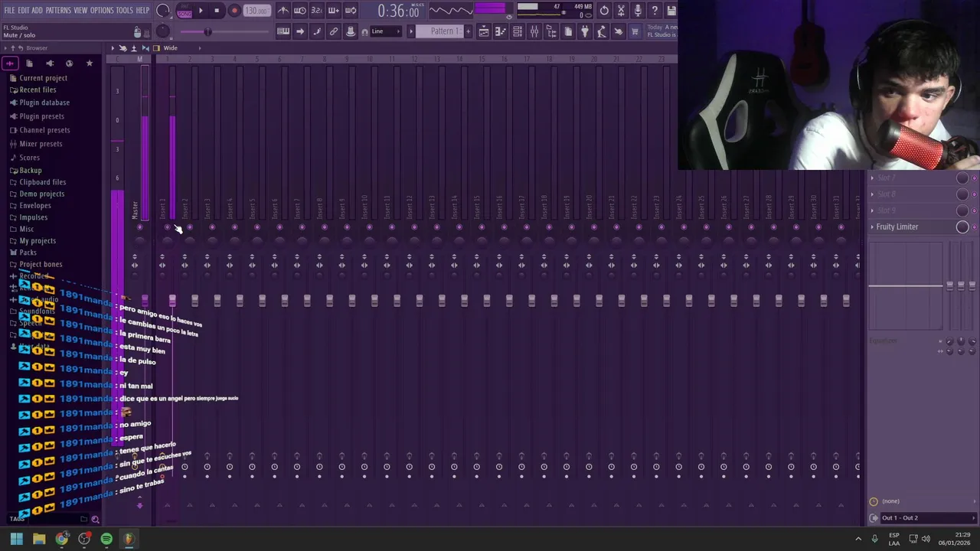Select browser All tab icon

pyautogui.click(x=10, y=64)
